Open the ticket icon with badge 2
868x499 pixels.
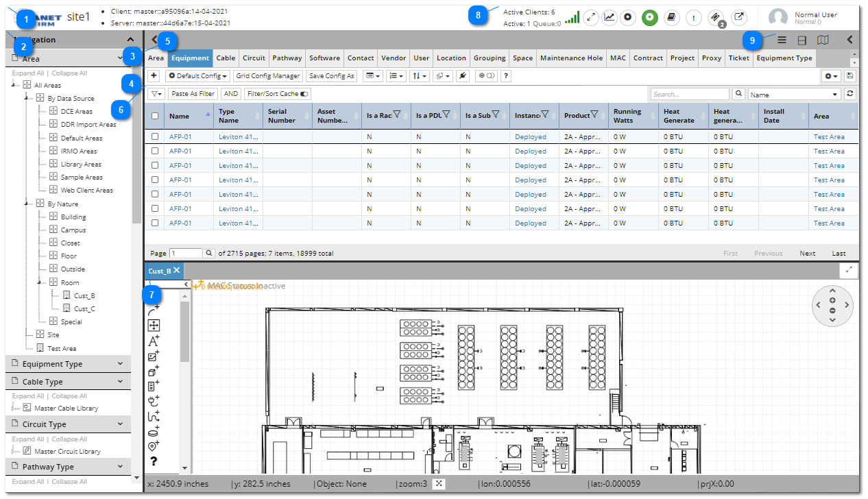[716, 18]
